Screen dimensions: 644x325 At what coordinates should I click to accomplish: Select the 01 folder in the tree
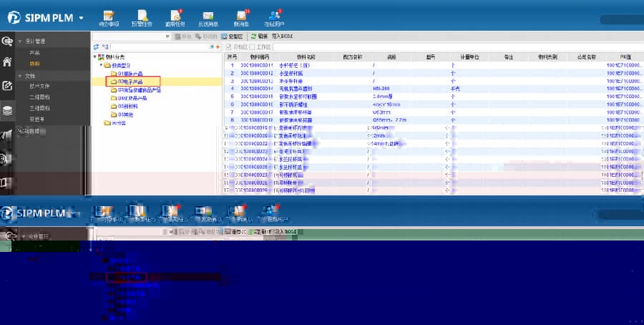click(x=127, y=74)
